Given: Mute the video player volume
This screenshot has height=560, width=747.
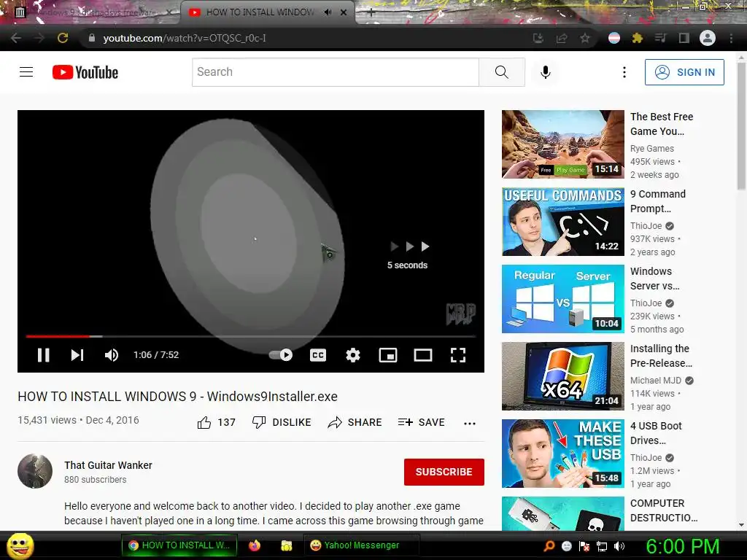Looking at the screenshot, I should tap(112, 355).
